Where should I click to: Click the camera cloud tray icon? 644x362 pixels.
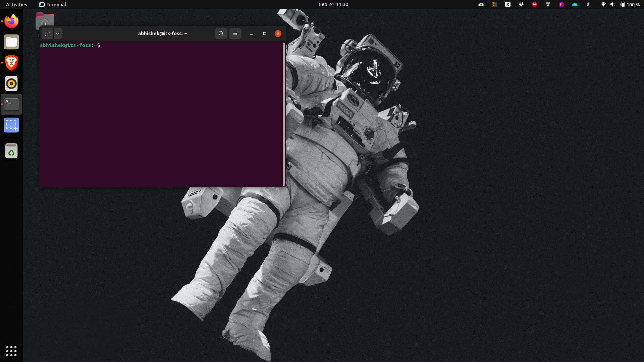tap(481, 4)
